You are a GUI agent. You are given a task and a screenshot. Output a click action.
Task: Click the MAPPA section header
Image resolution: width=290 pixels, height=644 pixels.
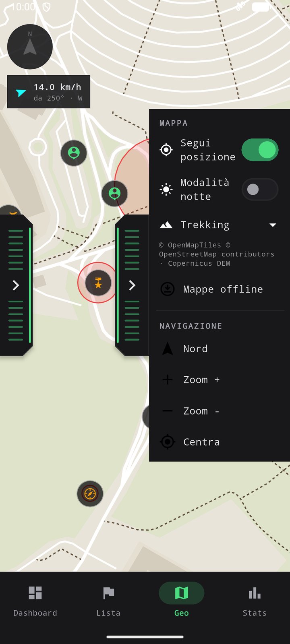coord(174,123)
